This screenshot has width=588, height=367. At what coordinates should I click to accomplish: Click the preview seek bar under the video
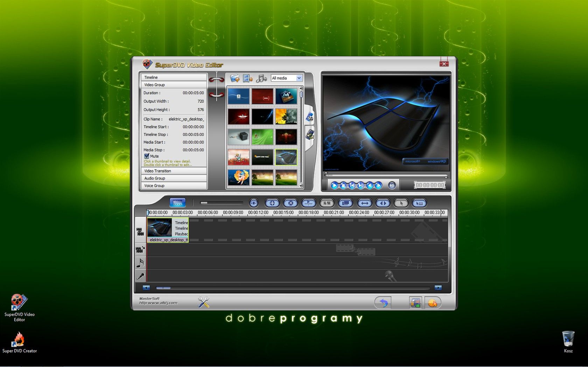tap(386, 175)
